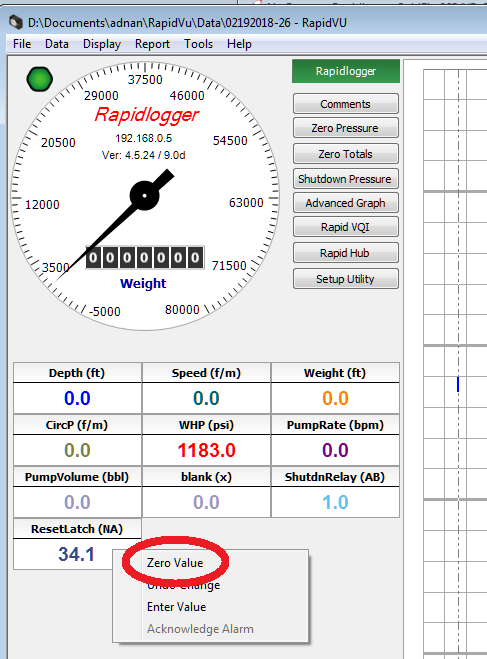487x659 pixels.
Task: Click the WHP (psi) value 1183.0
Action: (x=206, y=450)
